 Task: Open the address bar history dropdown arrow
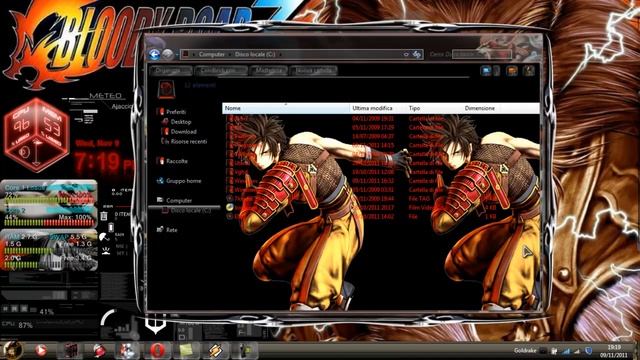(x=406, y=54)
